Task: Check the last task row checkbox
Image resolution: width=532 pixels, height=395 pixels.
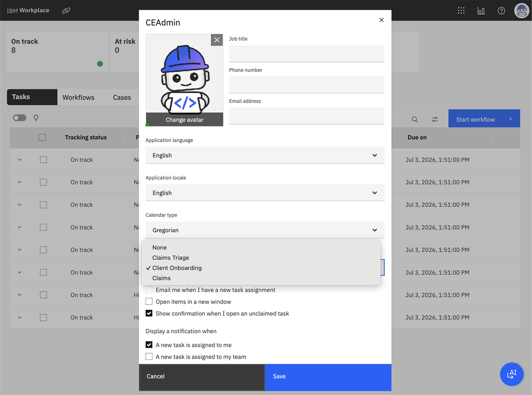Action: 43,317
